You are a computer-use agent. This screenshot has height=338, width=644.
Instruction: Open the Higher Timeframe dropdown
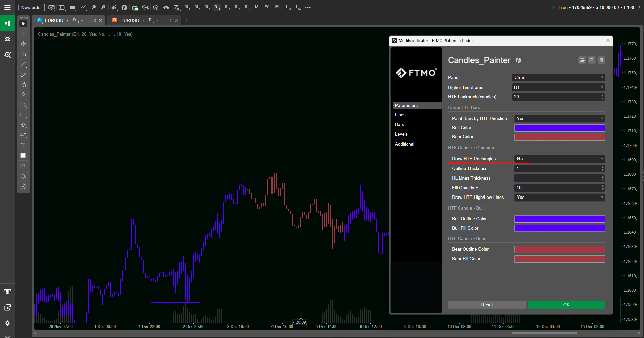[558, 88]
